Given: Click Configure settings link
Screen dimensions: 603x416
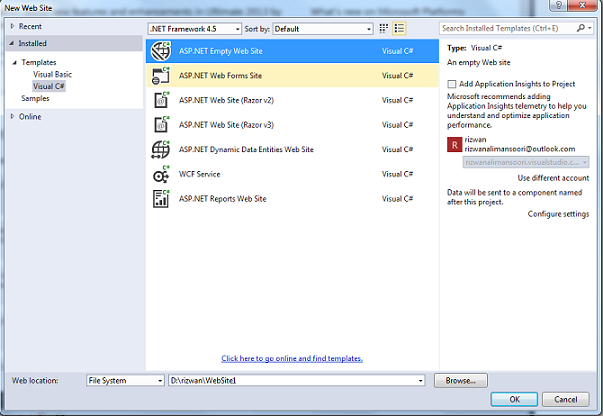Looking at the screenshot, I should 558,214.
